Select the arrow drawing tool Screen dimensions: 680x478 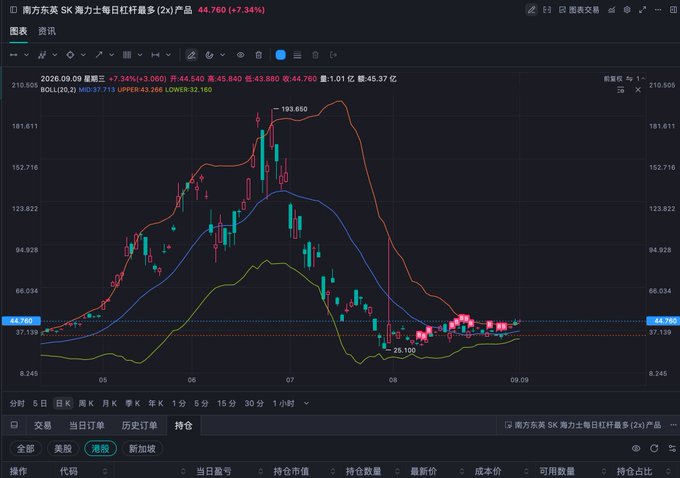click(99, 55)
